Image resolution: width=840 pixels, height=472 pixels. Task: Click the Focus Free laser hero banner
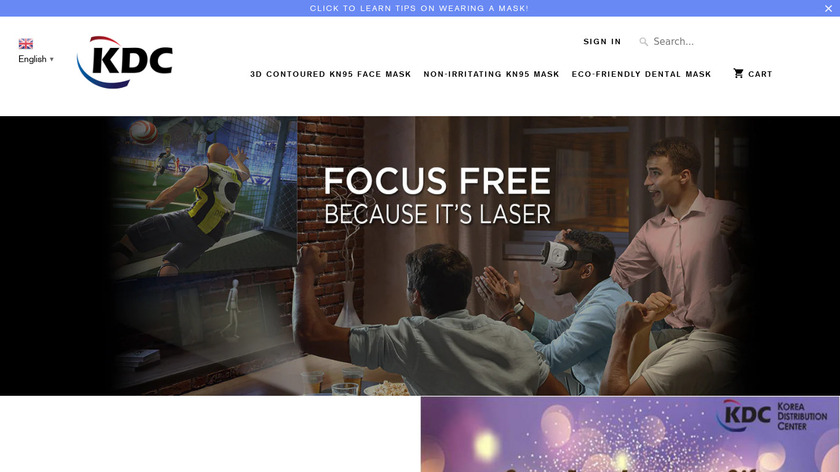420,256
